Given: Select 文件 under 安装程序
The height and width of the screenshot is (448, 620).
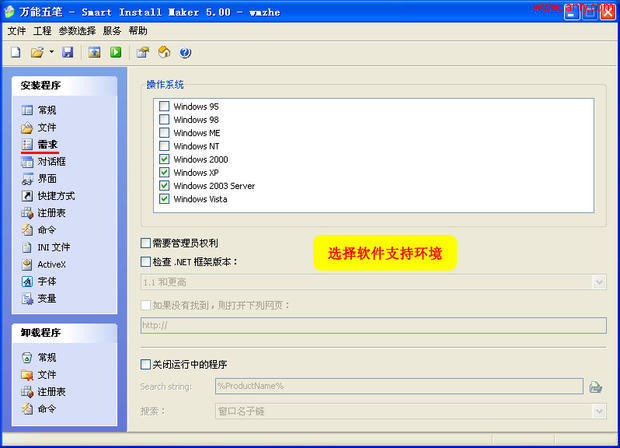Looking at the screenshot, I should pyautogui.click(x=39, y=127).
